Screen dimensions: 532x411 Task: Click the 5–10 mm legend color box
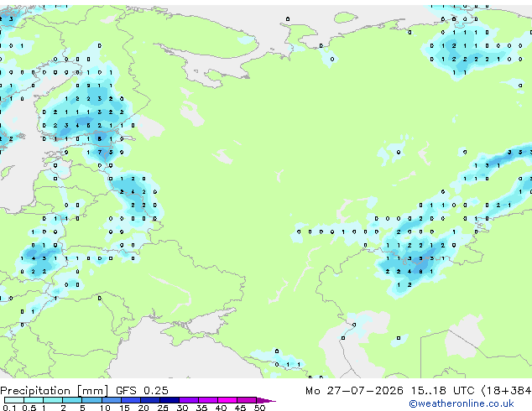(x=91, y=400)
